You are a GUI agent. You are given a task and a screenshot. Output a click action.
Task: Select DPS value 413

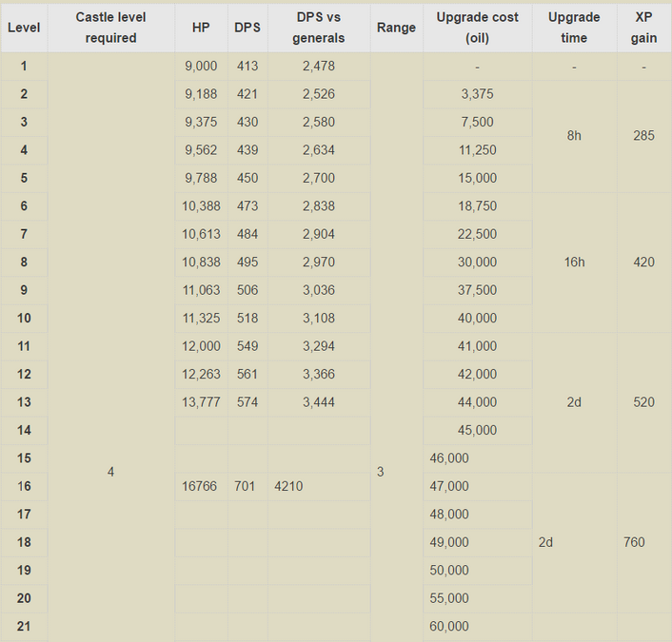pos(247,66)
